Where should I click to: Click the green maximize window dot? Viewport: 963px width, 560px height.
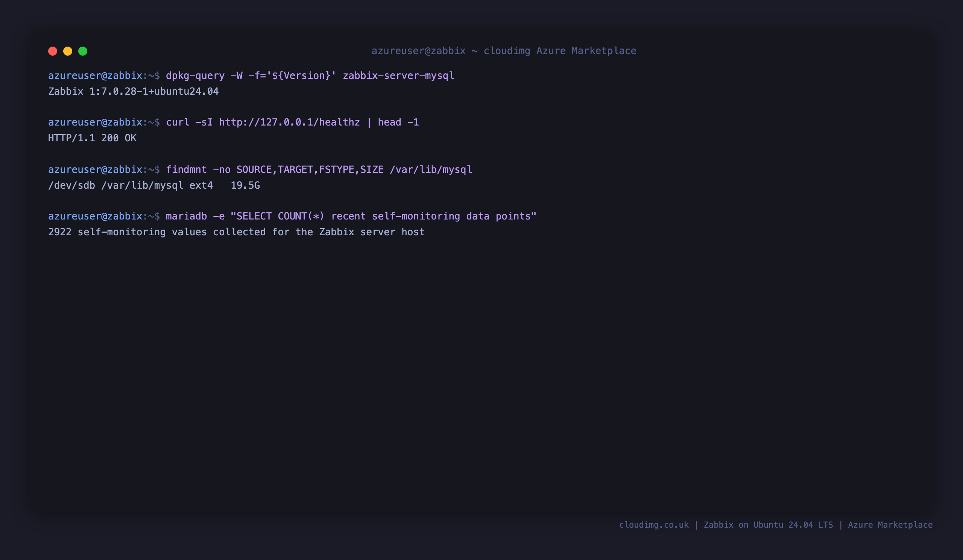(83, 51)
